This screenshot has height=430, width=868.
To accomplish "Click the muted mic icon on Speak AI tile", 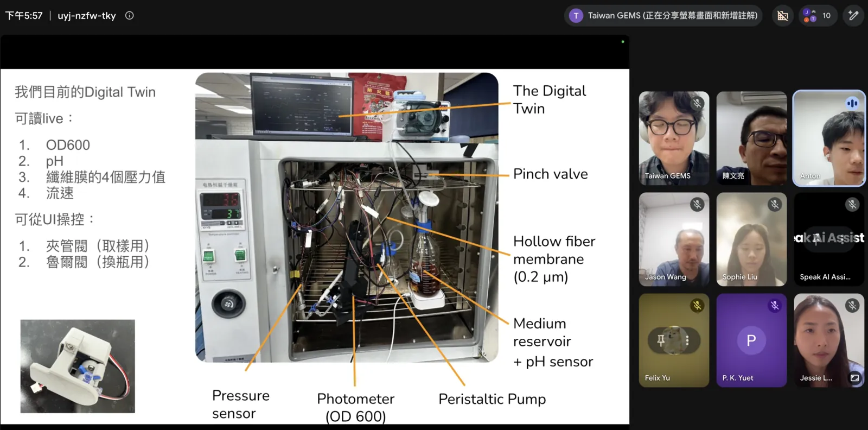I will coord(852,204).
